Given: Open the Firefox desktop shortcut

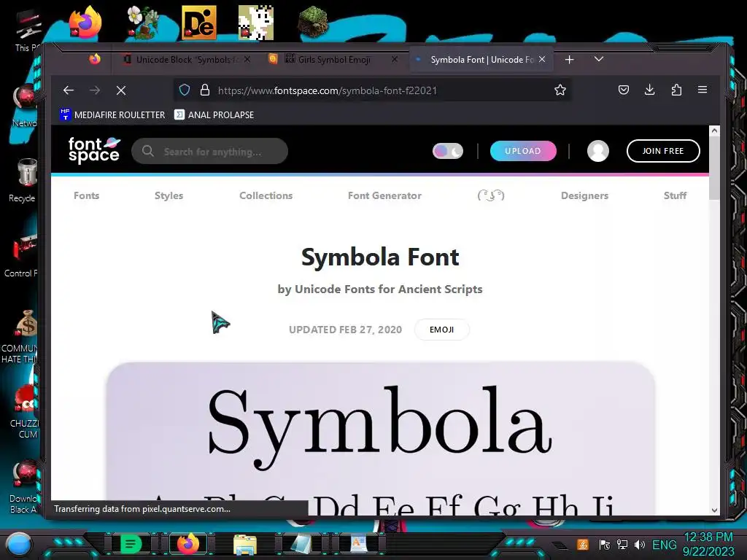Looking at the screenshot, I should [x=85, y=23].
